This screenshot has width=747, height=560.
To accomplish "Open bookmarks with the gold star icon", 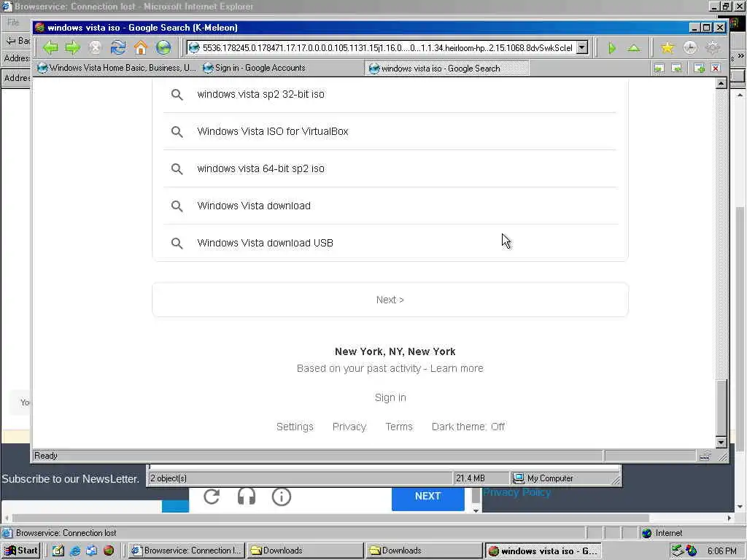I will click(667, 47).
